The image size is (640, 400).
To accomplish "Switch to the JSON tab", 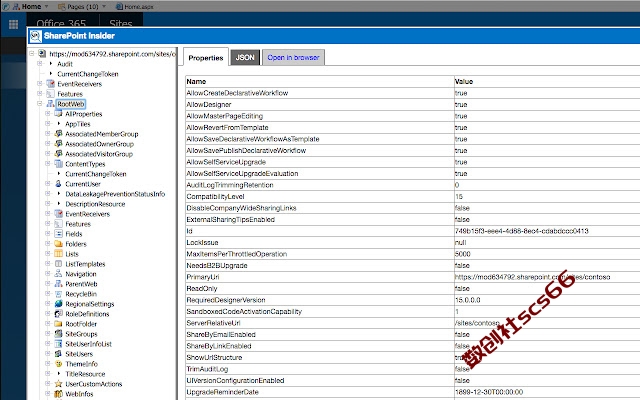I will (245, 58).
